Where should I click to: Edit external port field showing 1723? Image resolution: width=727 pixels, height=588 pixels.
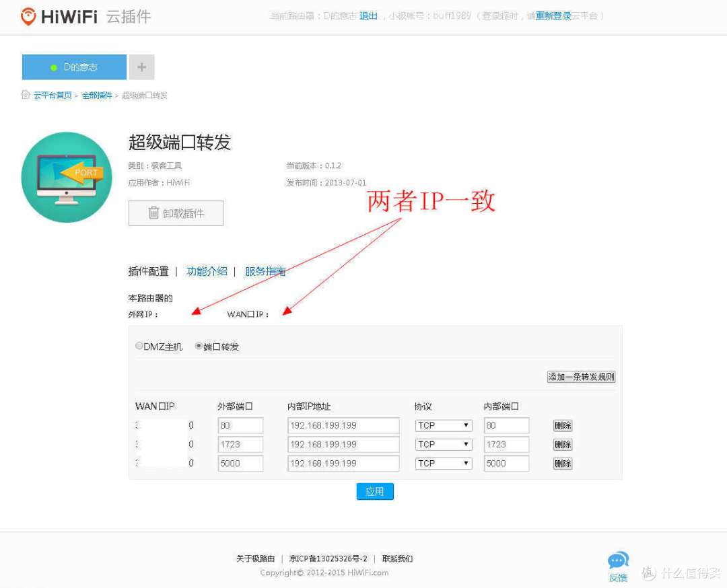[x=240, y=444]
